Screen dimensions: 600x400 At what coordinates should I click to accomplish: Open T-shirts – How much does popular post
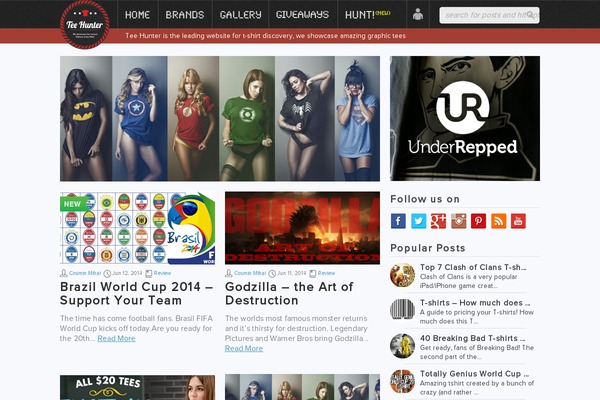475,303
